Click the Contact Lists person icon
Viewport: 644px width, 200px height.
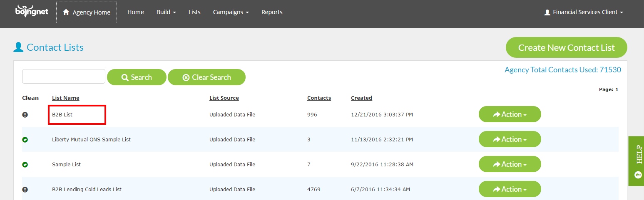click(x=18, y=47)
